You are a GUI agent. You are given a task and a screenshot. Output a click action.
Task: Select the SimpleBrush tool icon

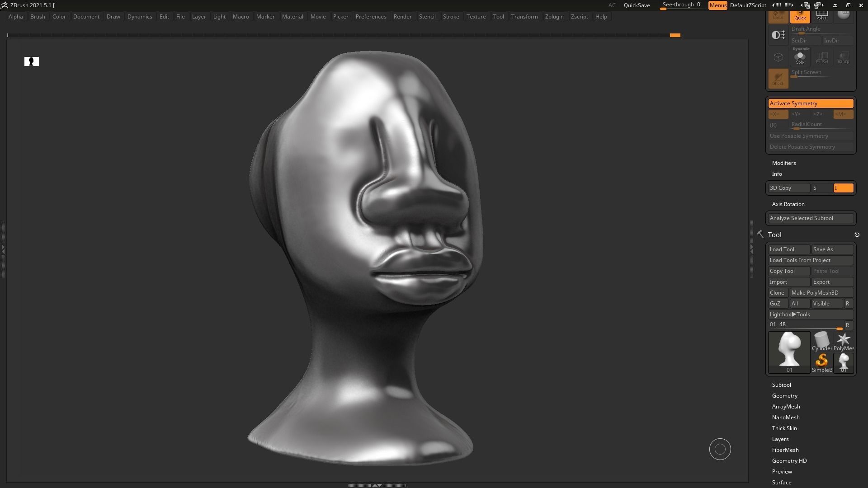click(821, 362)
